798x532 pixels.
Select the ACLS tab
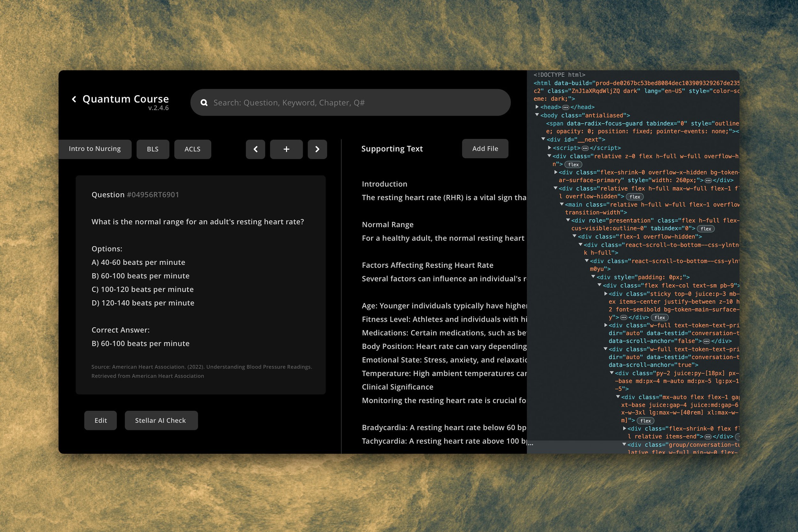192,149
